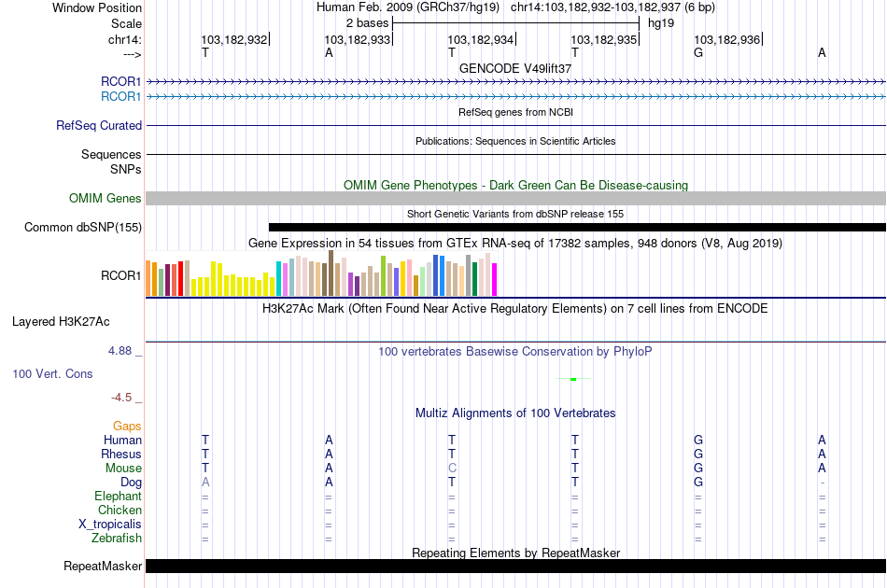The width and height of the screenshot is (887, 588).
Task: Click the faded C in Mouse row
Action: (x=452, y=469)
